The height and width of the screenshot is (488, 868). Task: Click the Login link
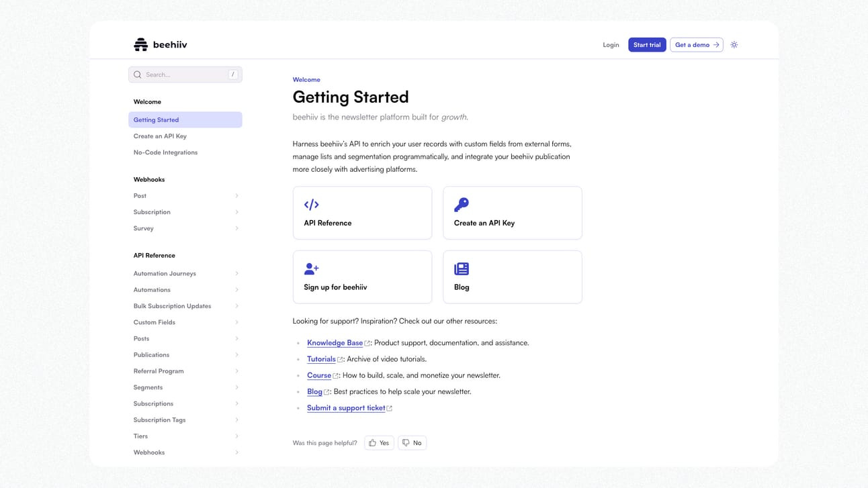611,45
